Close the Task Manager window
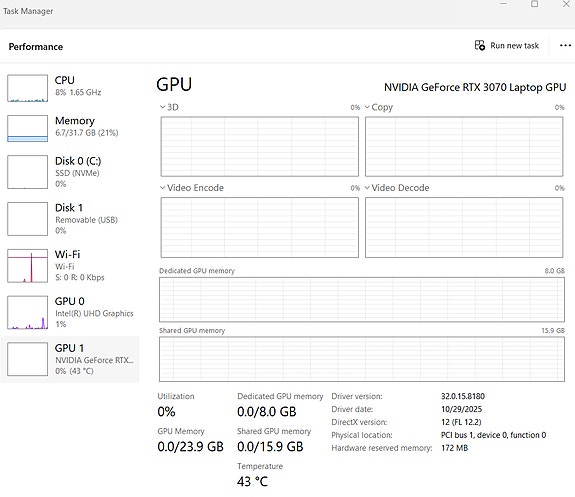575x497 pixels. coord(566,4)
